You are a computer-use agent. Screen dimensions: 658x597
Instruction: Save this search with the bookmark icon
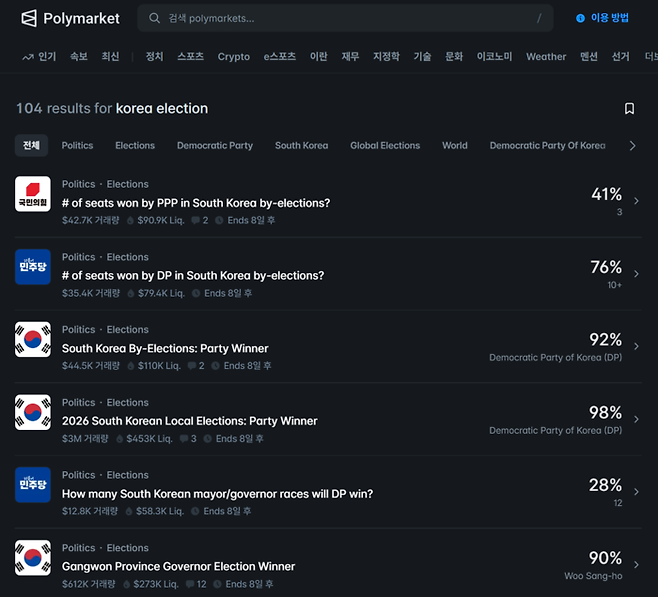coord(629,108)
